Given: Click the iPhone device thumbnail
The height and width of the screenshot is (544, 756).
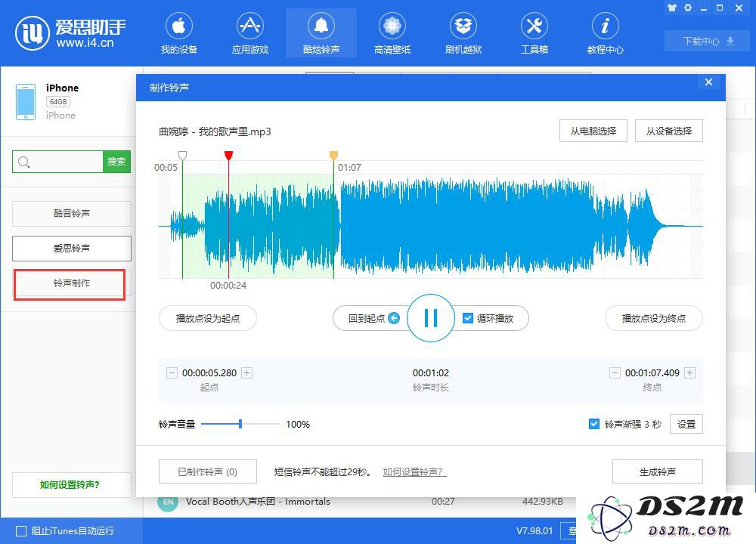Looking at the screenshot, I should click(26, 102).
